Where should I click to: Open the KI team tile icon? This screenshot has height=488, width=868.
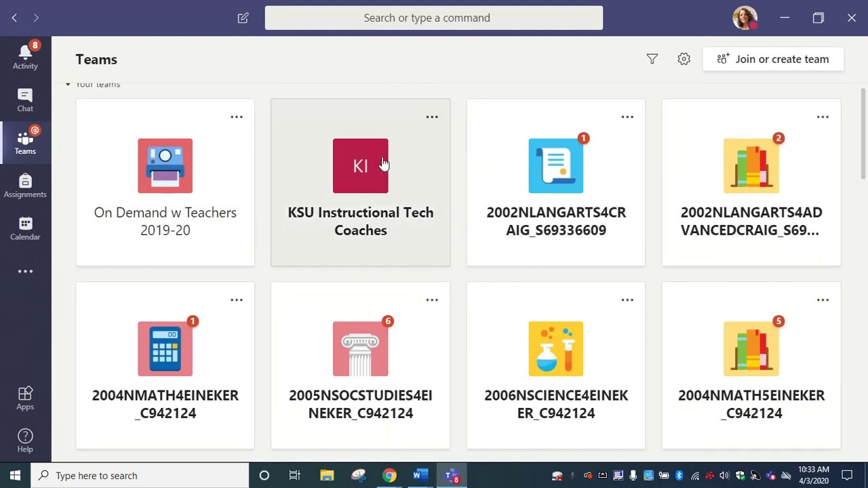click(x=360, y=166)
